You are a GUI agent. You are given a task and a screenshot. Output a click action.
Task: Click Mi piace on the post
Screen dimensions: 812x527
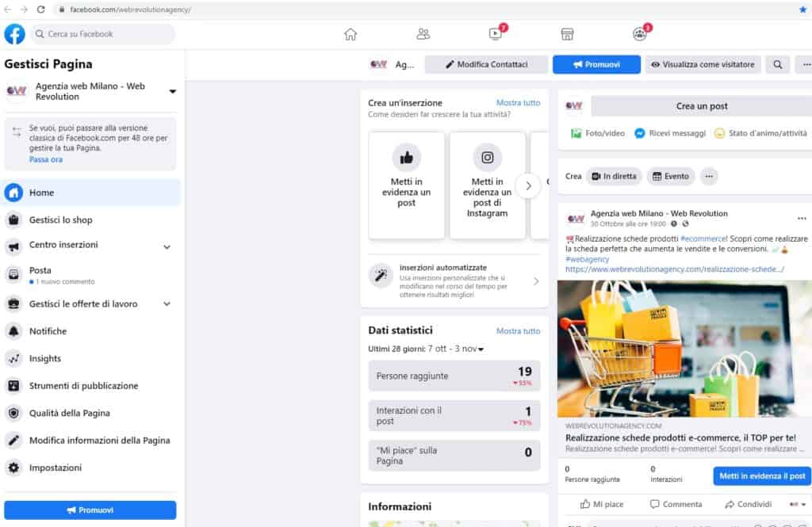(602, 504)
